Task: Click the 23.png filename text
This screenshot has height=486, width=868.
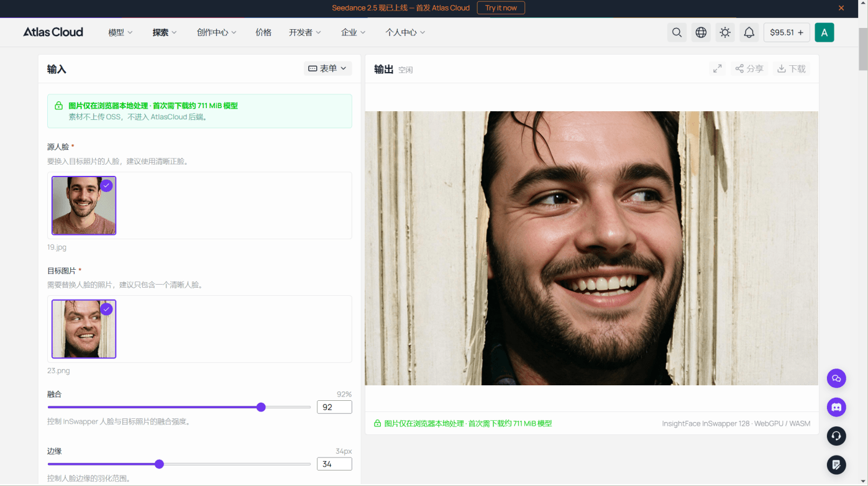Action: tap(58, 370)
